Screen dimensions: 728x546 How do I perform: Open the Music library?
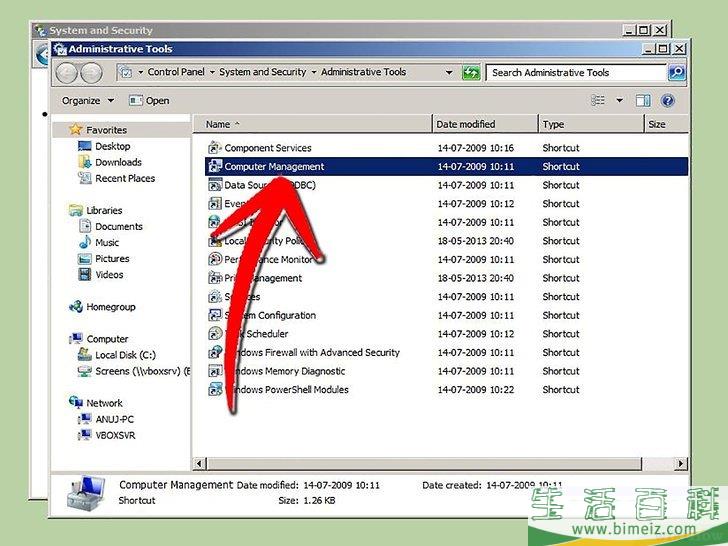(99, 242)
